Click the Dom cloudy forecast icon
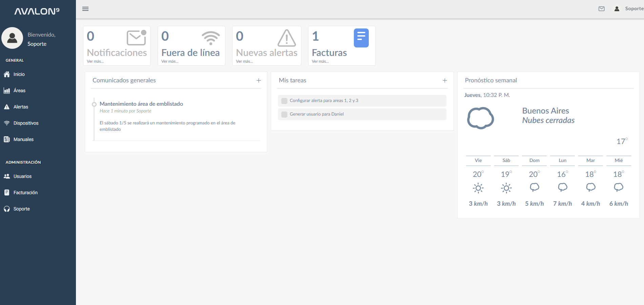Viewport: 644px width, 305px height. (535, 187)
